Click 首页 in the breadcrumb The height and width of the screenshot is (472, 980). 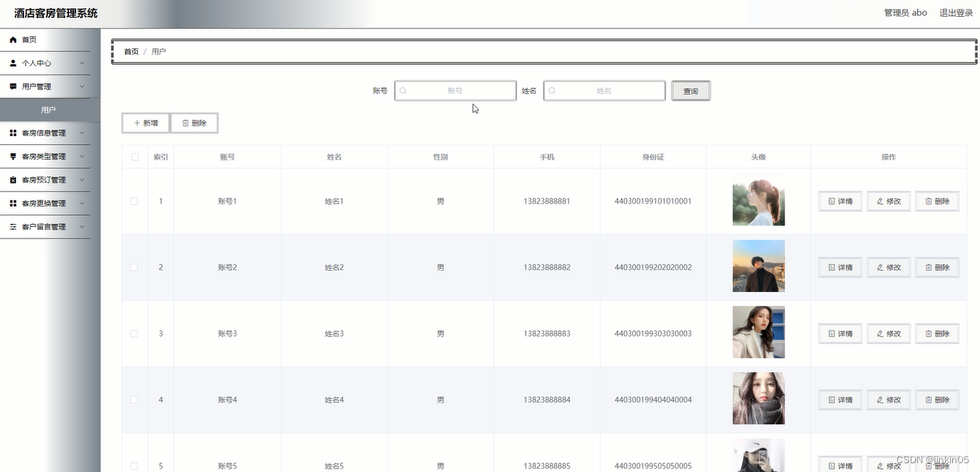click(131, 51)
